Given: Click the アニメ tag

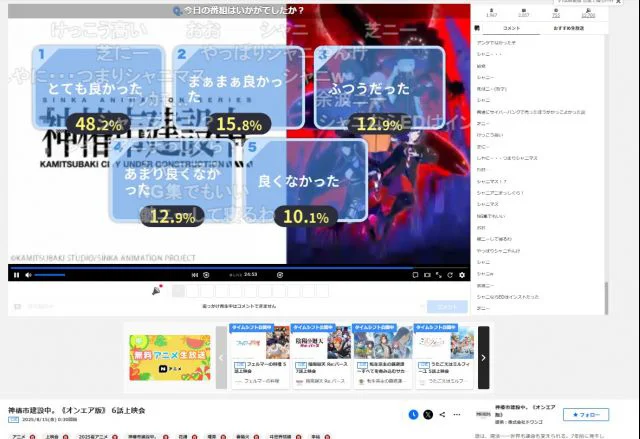Looking at the screenshot, I should [18, 437].
